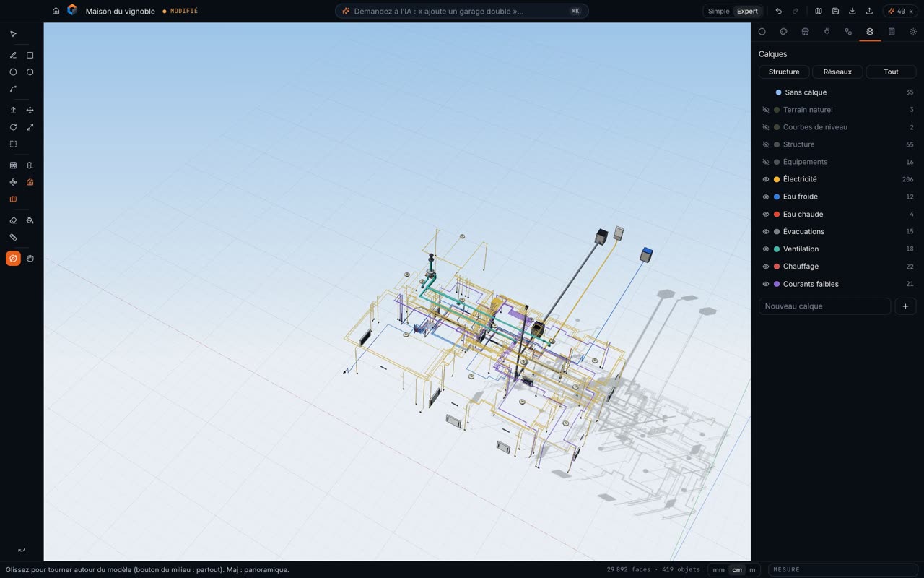
Task: Choose the eraser tool in left toolbar
Action: coord(13,220)
